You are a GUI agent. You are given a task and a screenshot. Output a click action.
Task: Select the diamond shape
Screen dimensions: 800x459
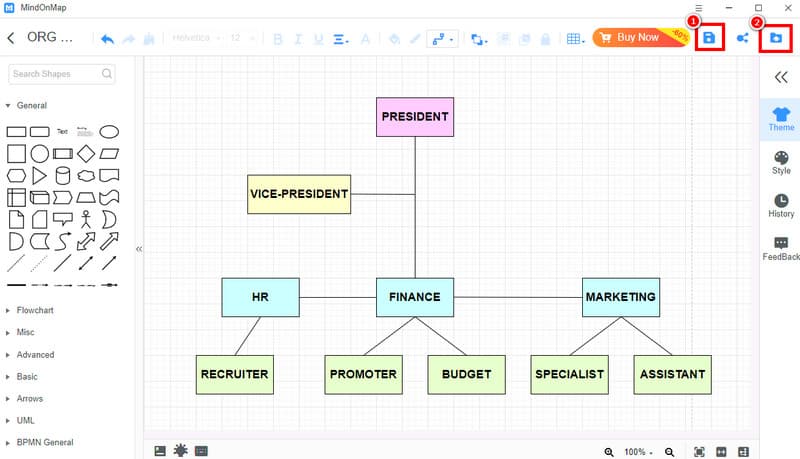click(86, 154)
